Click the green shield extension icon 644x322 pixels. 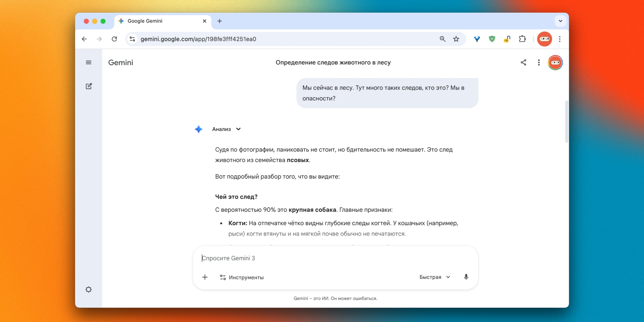pos(492,39)
